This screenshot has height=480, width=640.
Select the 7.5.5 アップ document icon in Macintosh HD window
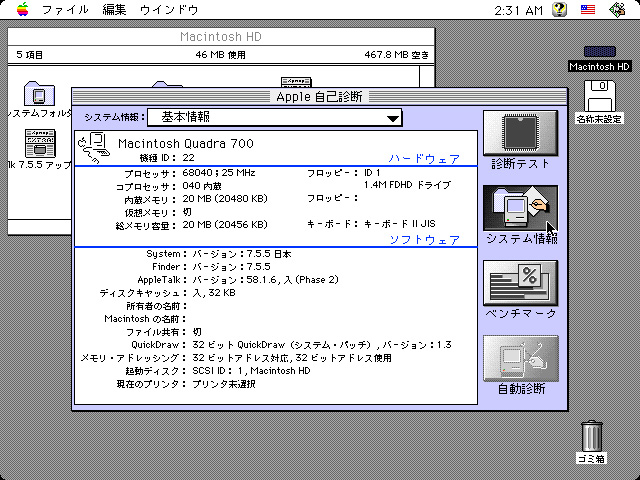pos(40,143)
